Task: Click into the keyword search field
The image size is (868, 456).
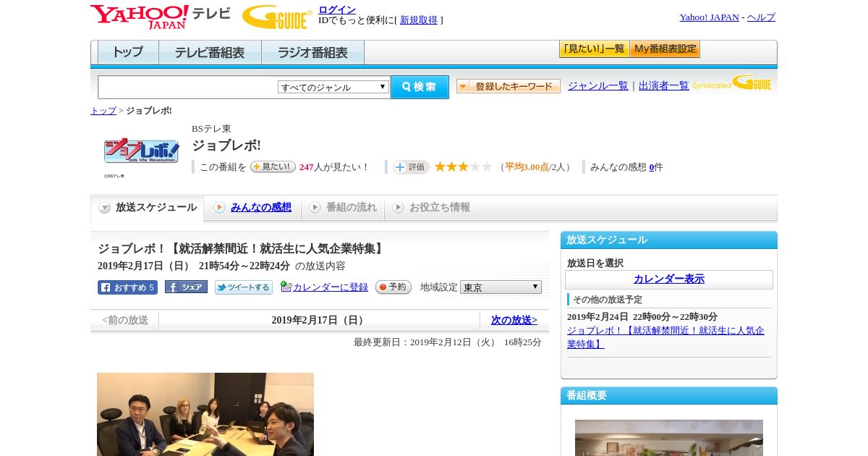Action: [188, 87]
